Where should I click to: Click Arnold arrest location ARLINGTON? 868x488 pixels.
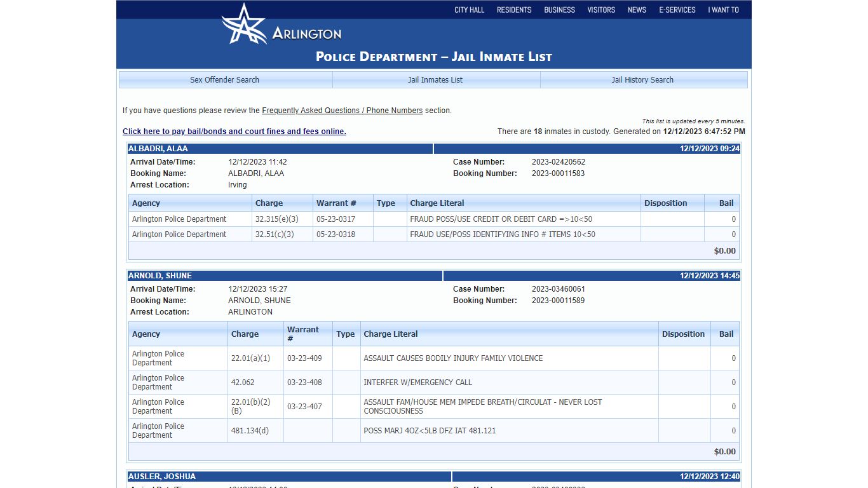(250, 312)
